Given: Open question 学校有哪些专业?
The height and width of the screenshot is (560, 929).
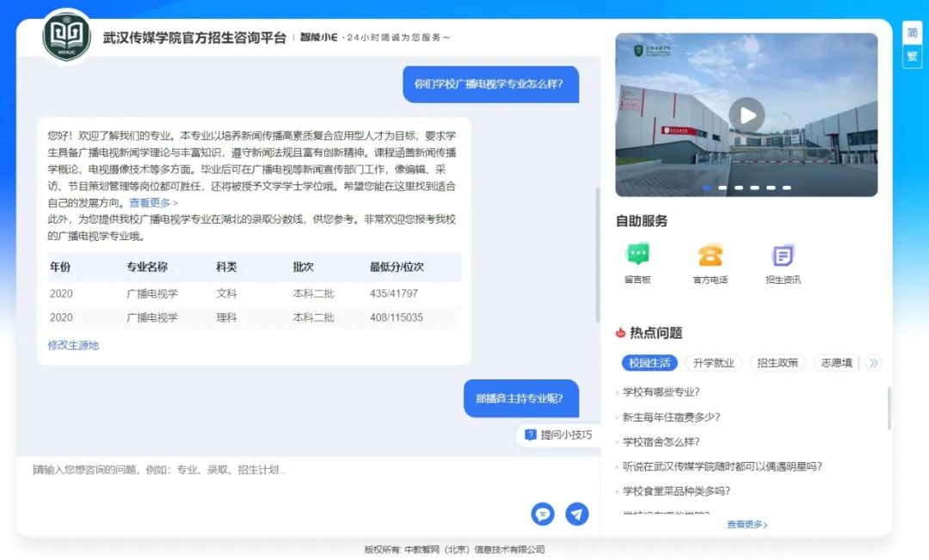Looking at the screenshot, I should coord(661,392).
